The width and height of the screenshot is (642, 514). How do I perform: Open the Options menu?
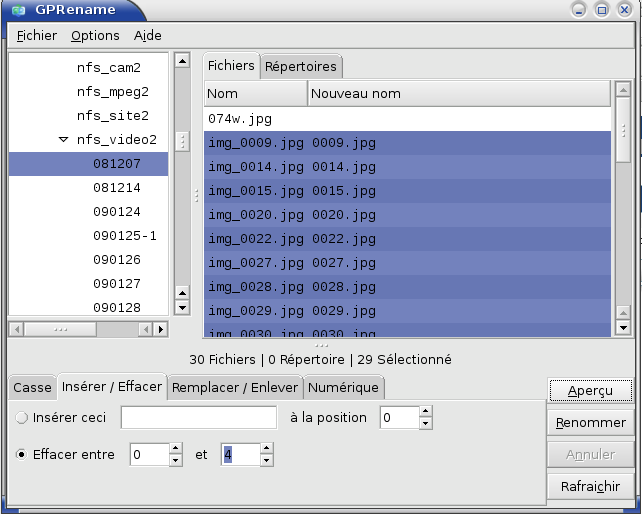(x=95, y=35)
